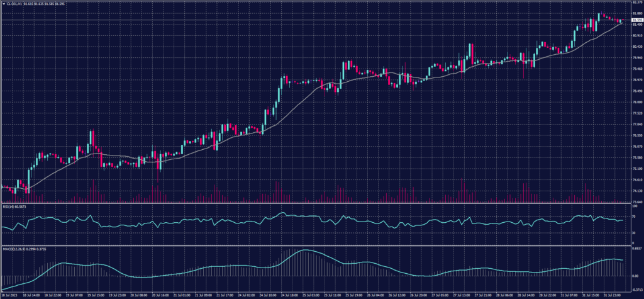Click the CL-OIL,H1 symbol title
The height and width of the screenshot is (299, 644).
(x=14, y=4)
